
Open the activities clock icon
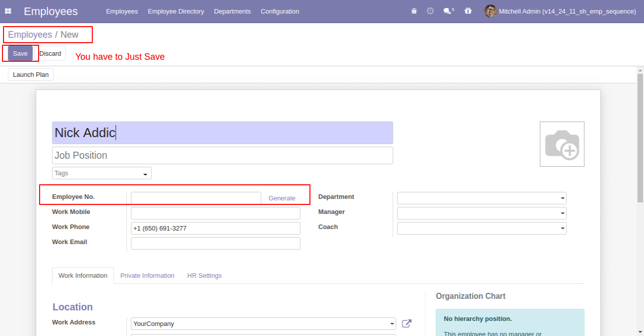pos(430,11)
